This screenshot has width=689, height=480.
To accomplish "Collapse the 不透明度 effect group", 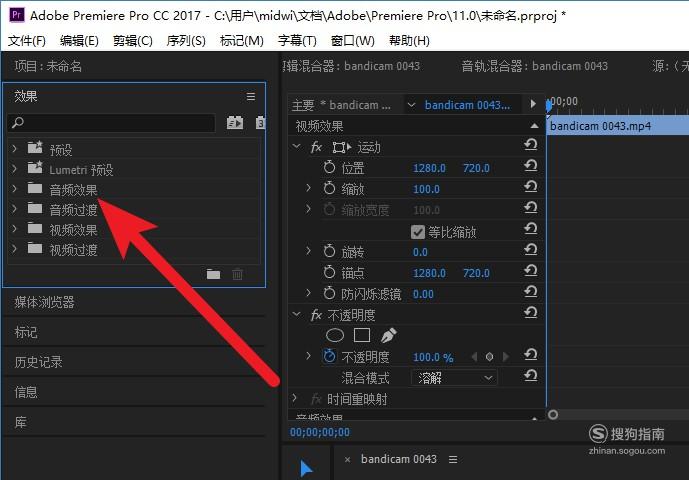I will [297, 314].
